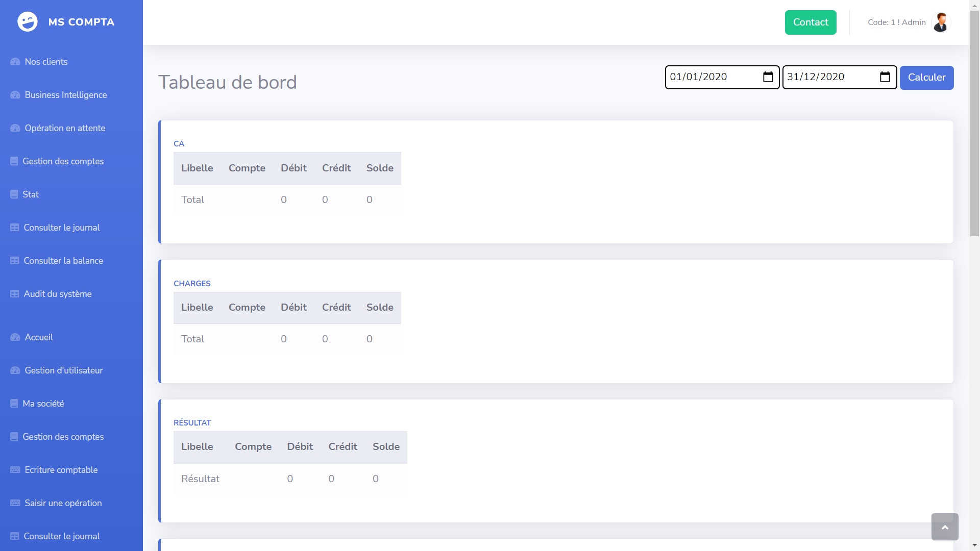Image resolution: width=980 pixels, height=551 pixels.
Task: Select Consulter la balance menu item
Action: pyautogui.click(x=63, y=261)
